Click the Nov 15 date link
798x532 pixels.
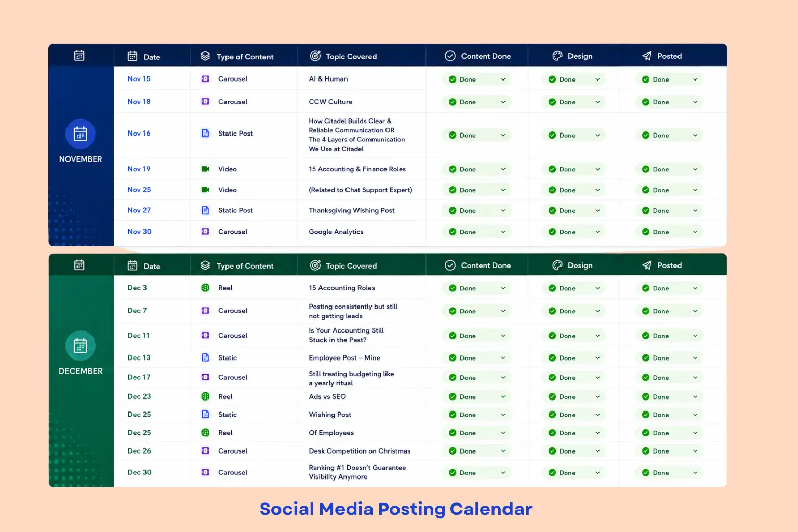139,79
